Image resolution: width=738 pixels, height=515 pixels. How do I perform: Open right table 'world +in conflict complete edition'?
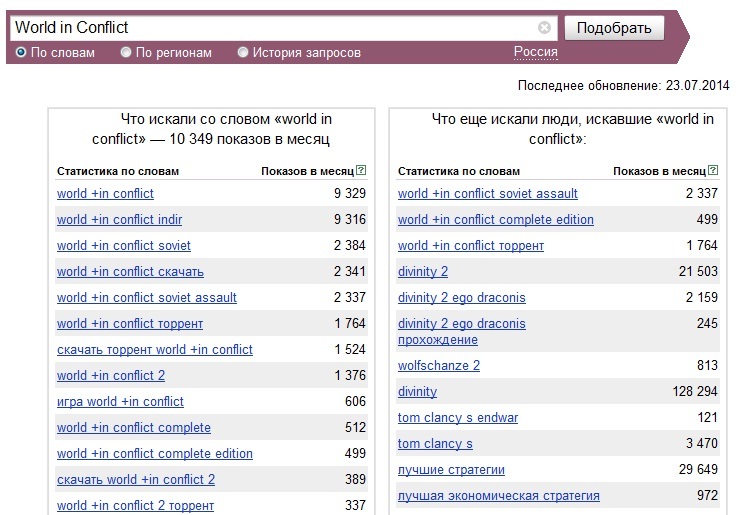point(496,219)
